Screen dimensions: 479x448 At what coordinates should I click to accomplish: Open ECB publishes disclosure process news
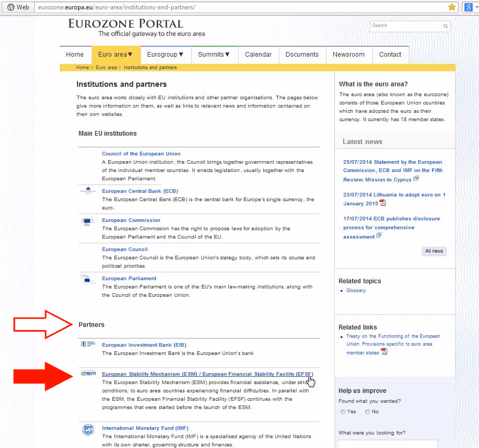tap(391, 227)
